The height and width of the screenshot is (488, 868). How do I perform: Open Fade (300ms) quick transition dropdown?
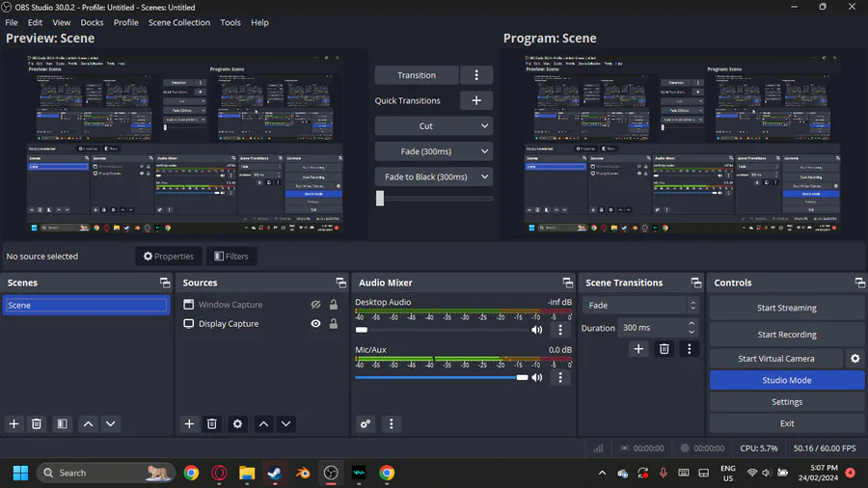(x=433, y=151)
